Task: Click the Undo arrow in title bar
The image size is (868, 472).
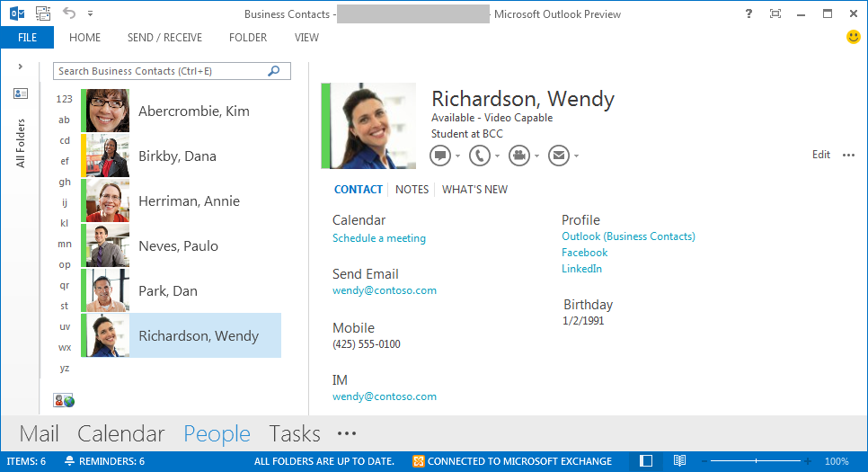Action: (70, 13)
